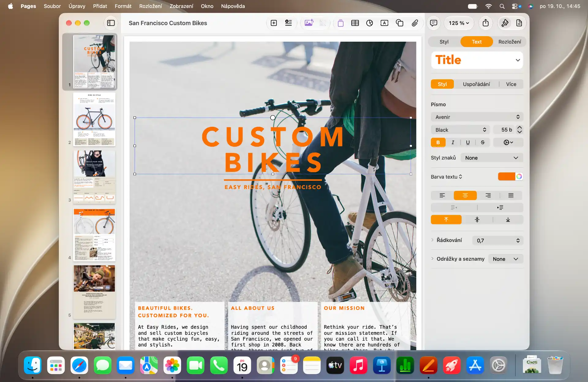Screen dimensions: 588x382
Task: Align text to the left
Action: [442, 195]
